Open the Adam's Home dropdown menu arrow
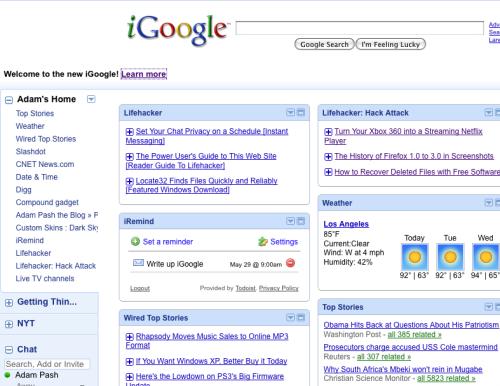This screenshot has height=386, width=500. [x=91, y=99]
